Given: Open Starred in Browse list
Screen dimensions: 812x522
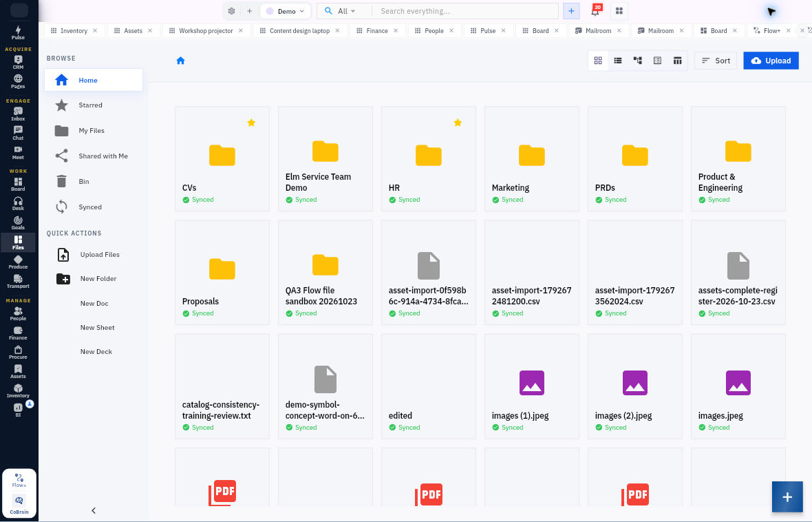Looking at the screenshot, I should [x=94, y=105].
